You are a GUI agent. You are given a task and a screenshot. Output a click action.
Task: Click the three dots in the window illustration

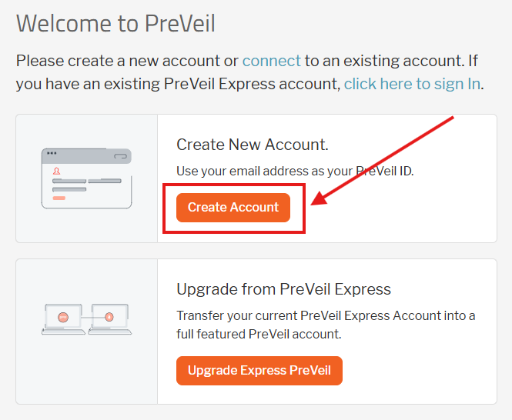[52, 154]
